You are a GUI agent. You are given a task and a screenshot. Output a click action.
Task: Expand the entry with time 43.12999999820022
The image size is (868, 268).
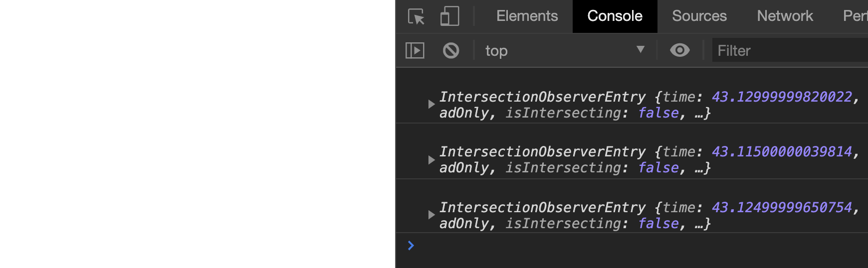(x=432, y=105)
